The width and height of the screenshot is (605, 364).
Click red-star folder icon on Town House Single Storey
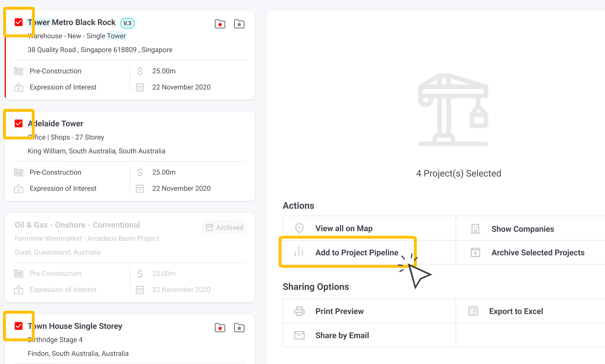tap(220, 327)
